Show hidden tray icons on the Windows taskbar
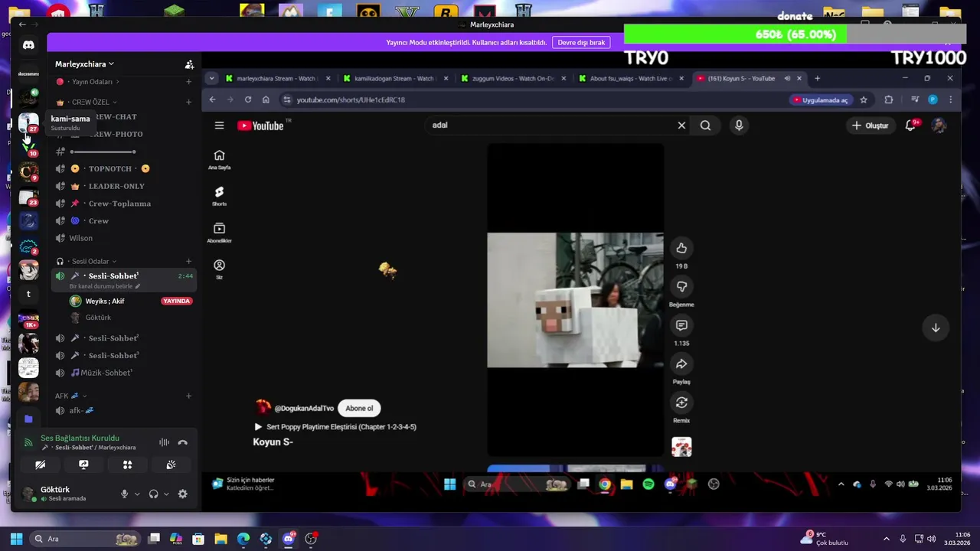This screenshot has height=551, width=980. point(886,539)
